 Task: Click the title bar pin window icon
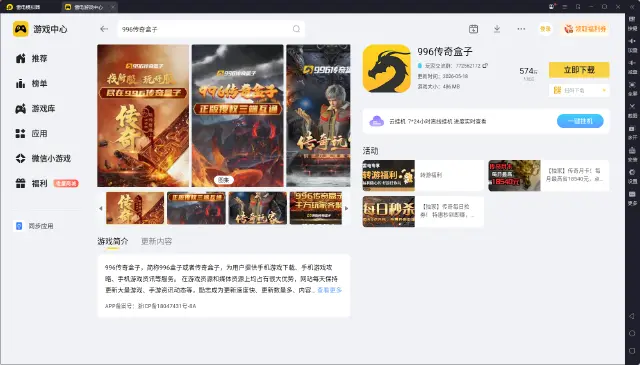point(578,7)
